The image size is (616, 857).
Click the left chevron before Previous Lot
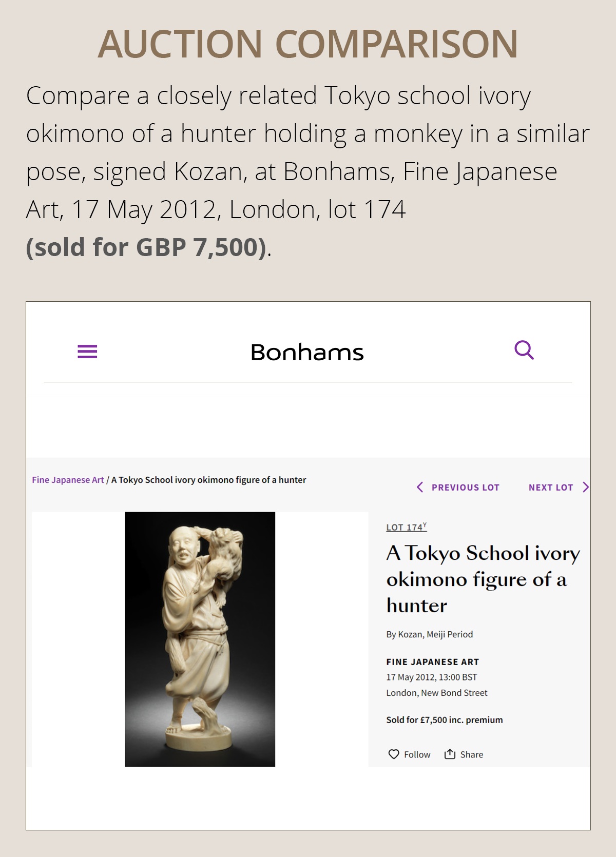[420, 487]
